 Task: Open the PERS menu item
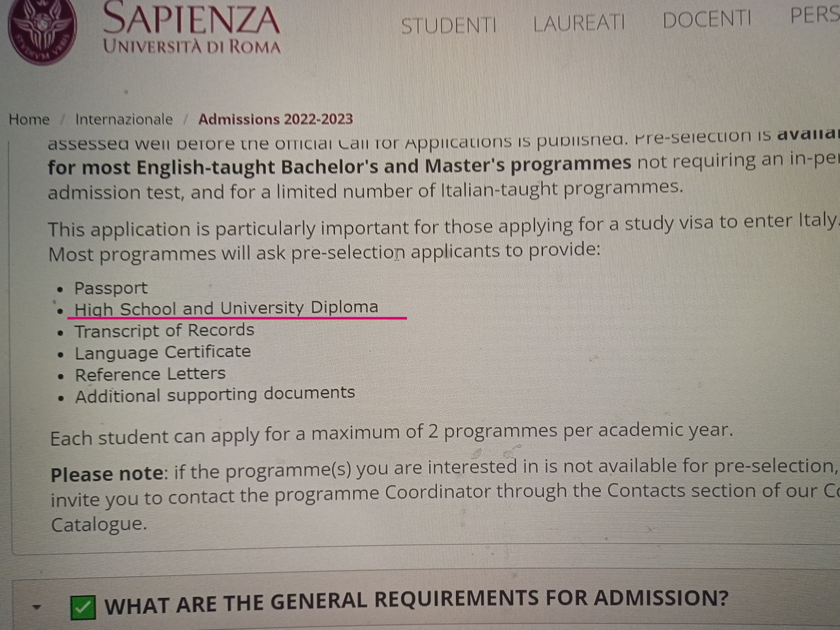click(814, 16)
